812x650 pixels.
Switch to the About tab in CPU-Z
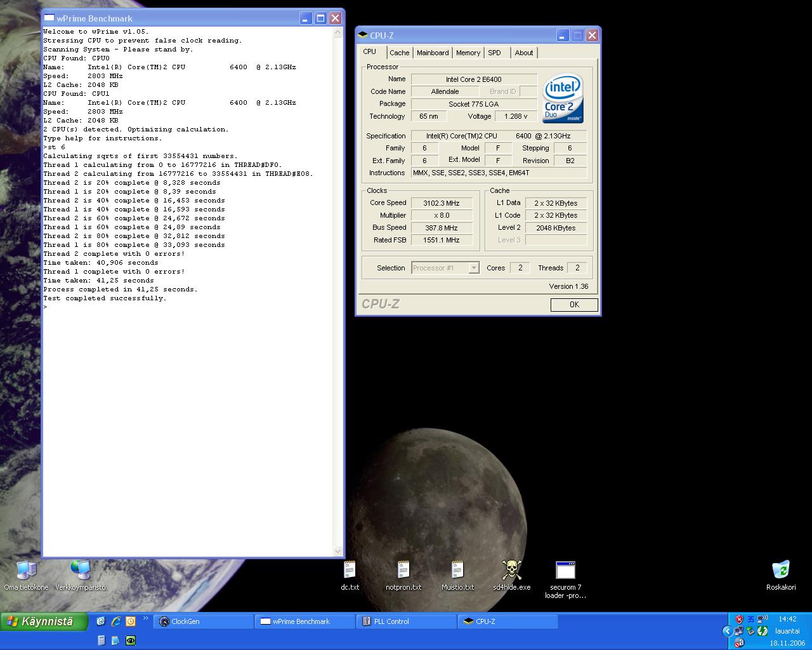coord(524,53)
